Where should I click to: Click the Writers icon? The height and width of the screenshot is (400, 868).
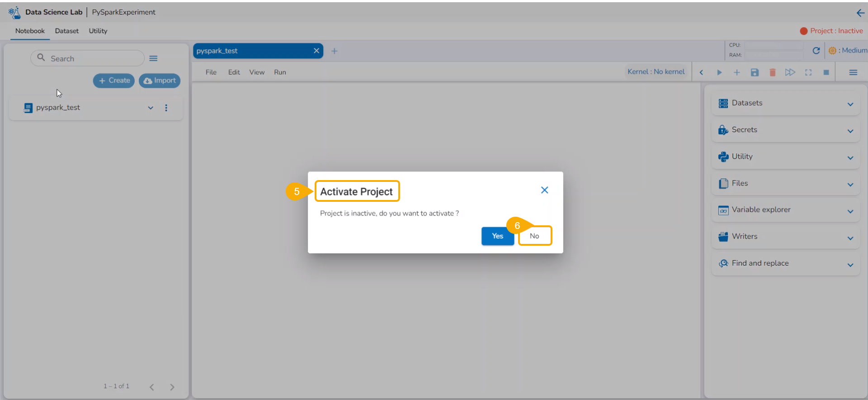click(723, 237)
